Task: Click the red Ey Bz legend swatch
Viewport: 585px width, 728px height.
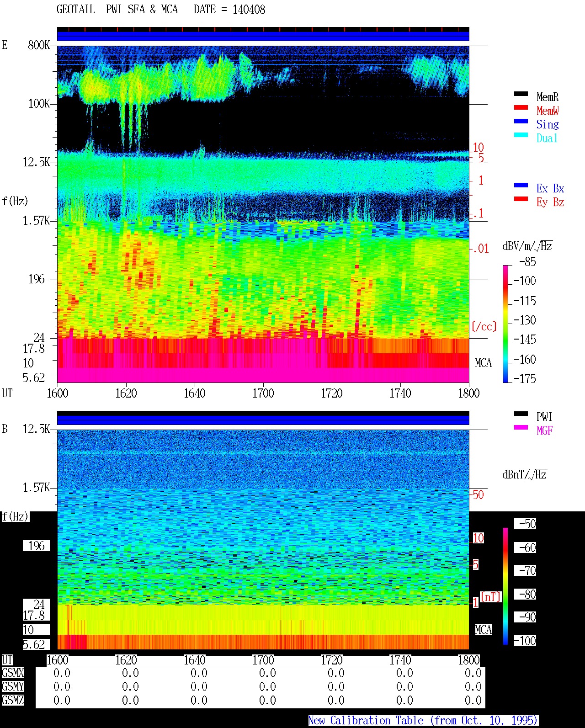Action: pos(521,199)
